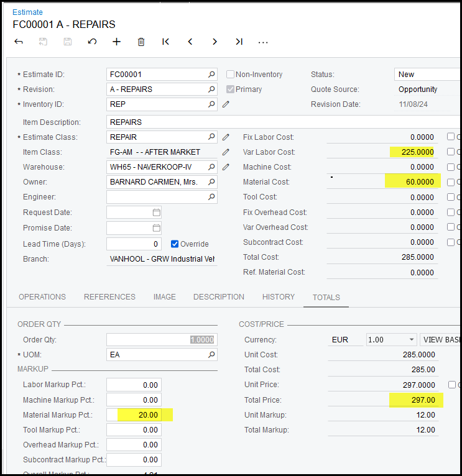Edit the Inventory ID with pencil icon

[x=226, y=104]
